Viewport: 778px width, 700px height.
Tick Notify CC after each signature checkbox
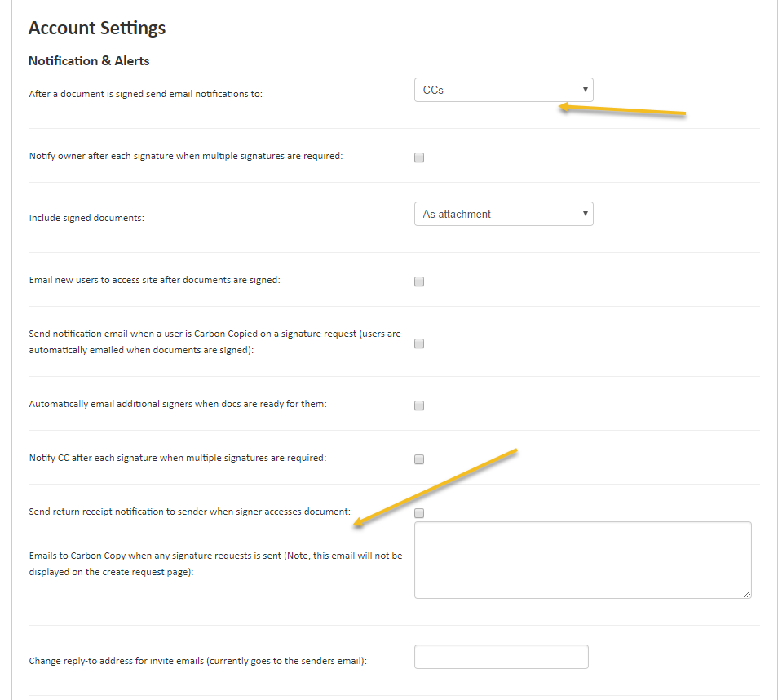coord(419,459)
